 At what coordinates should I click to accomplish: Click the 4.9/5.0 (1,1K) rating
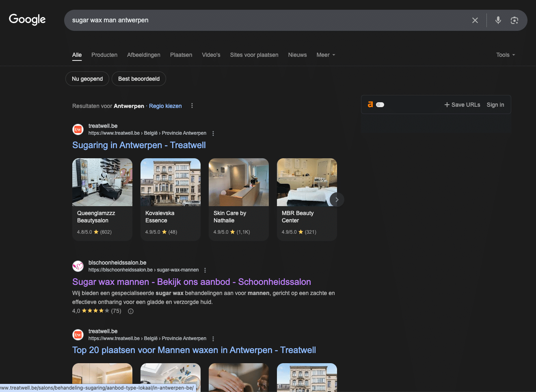click(x=232, y=232)
